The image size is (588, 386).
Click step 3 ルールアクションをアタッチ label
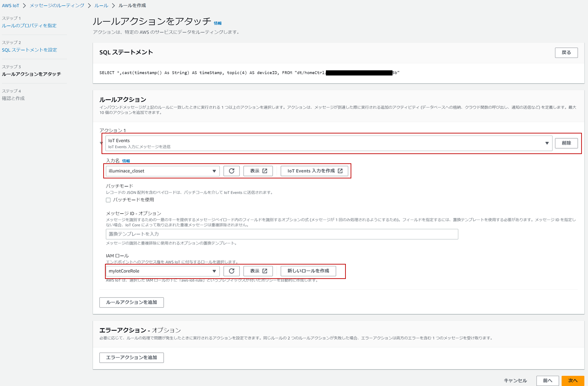[32, 74]
